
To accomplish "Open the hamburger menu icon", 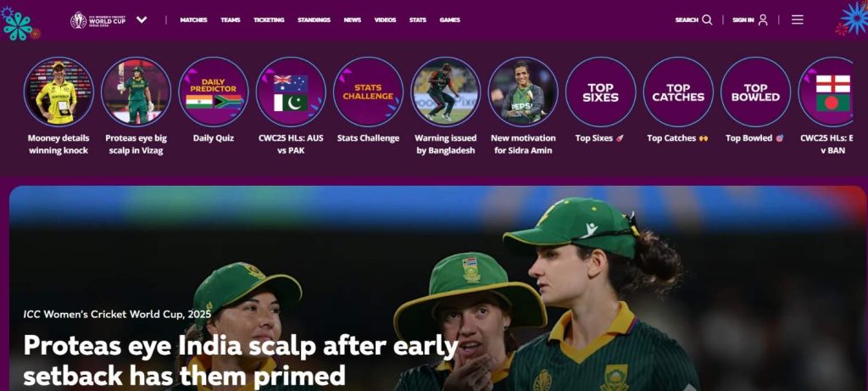I will pos(797,20).
